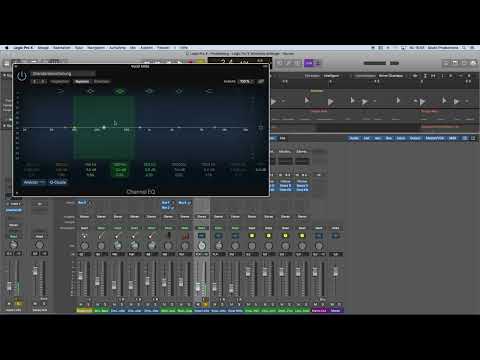Click the icon of the highlighted selected channel strip

(x=202, y=236)
